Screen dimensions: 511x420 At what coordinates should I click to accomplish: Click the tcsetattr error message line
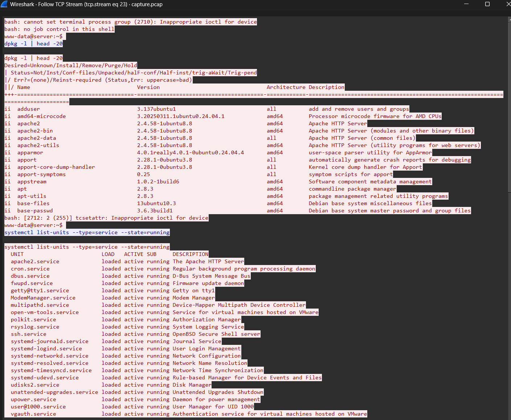[106, 217]
